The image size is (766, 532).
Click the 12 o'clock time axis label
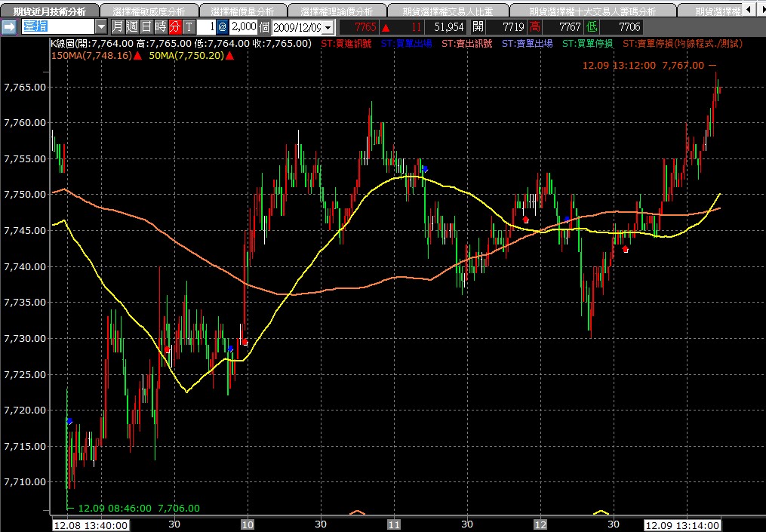pyautogui.click(x=540, y=525)
